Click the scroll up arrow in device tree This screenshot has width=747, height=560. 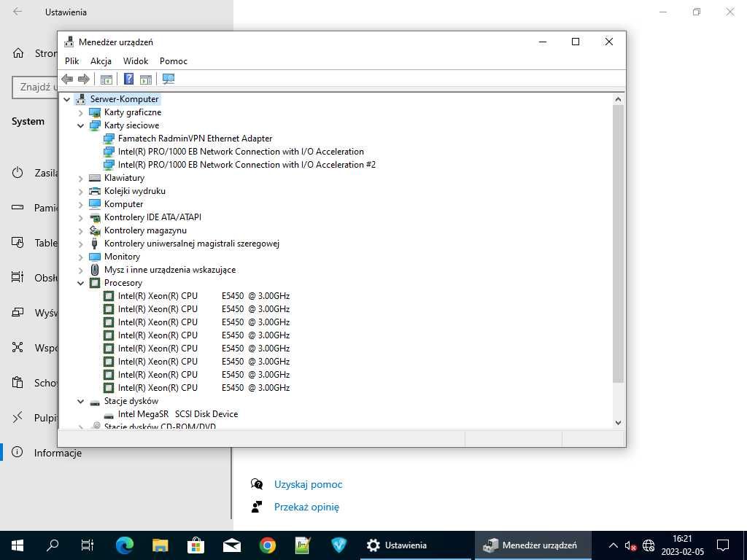[618, 99]
